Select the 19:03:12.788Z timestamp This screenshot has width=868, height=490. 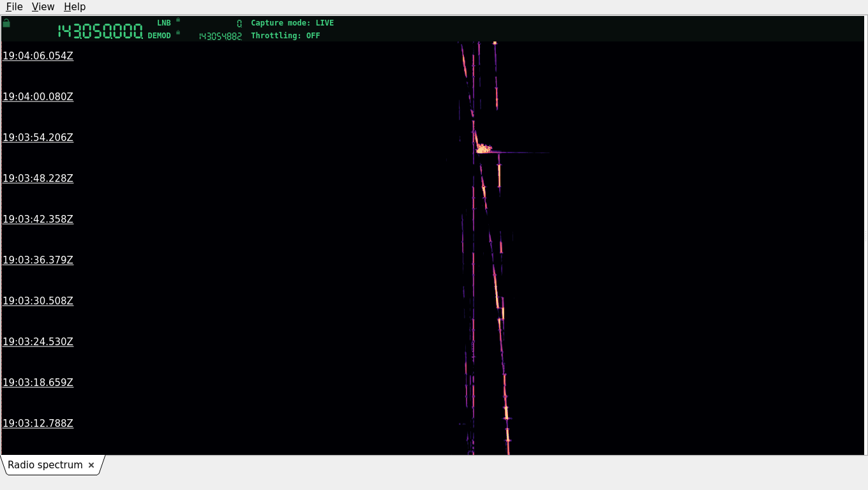point(38,424)
